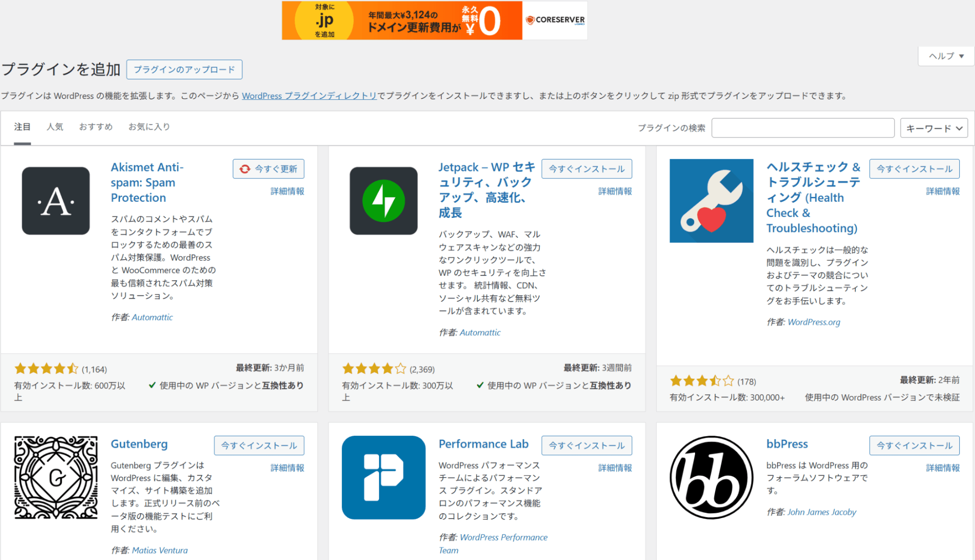Screen dimensions: 975x560
Task: Click the bbPress logo icon
Action: pos(711,478)
